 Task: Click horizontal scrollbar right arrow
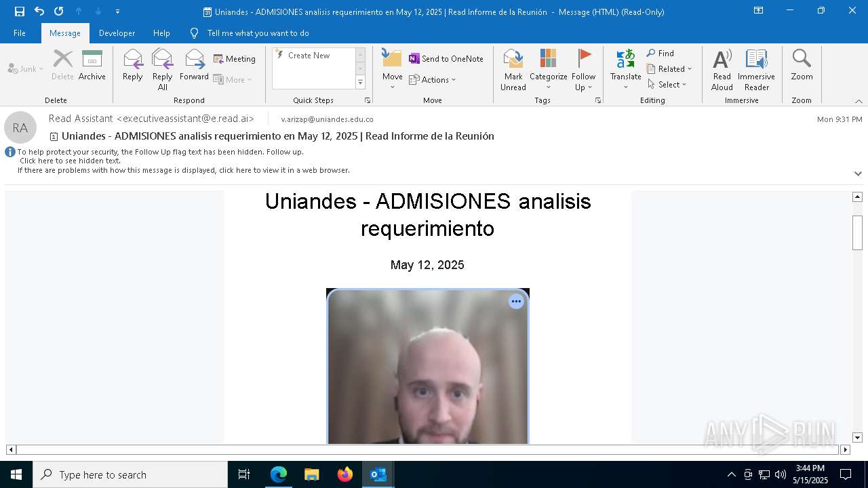[x=845, y=449]
